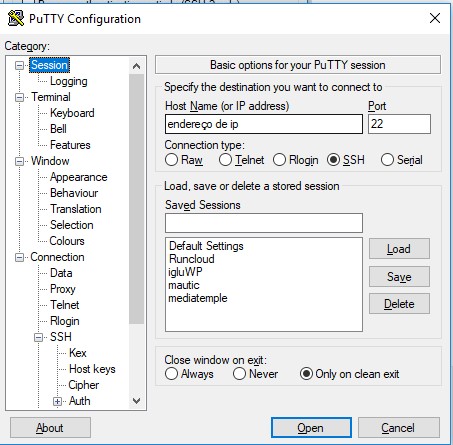This screenshot has height=445, width=453.
Task: Pick mediatemple from saved sessions list
Action: tap(198, 298)
